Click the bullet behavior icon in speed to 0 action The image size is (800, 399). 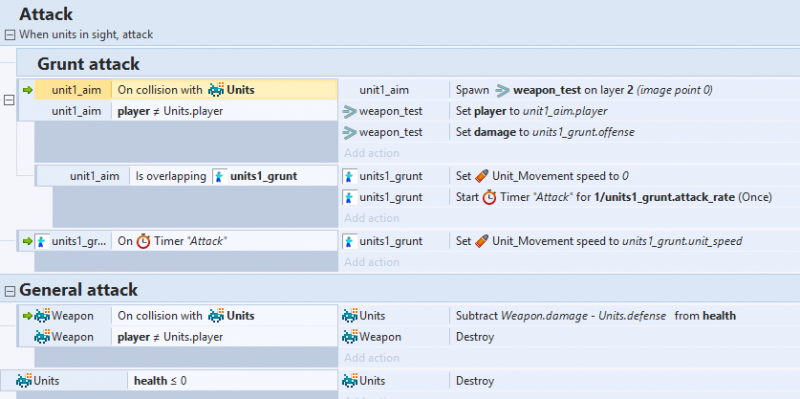(x=481, y=176)
